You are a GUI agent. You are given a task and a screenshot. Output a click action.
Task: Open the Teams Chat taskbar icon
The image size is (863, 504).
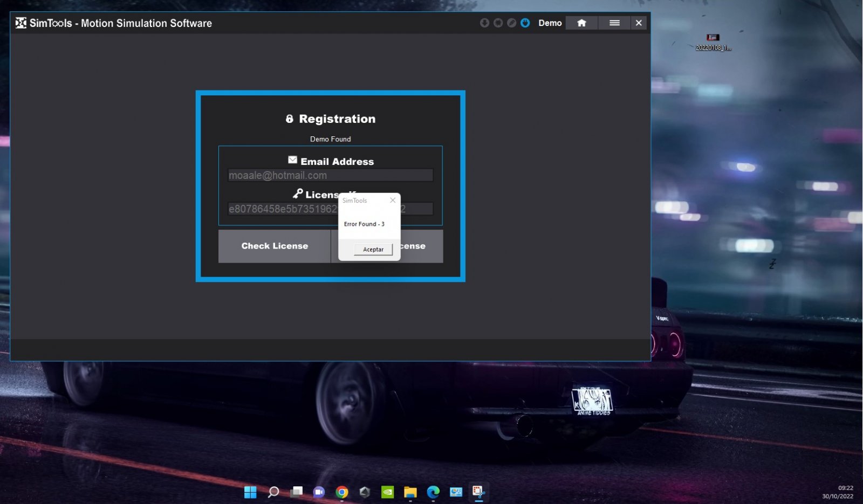click(319, 492)
